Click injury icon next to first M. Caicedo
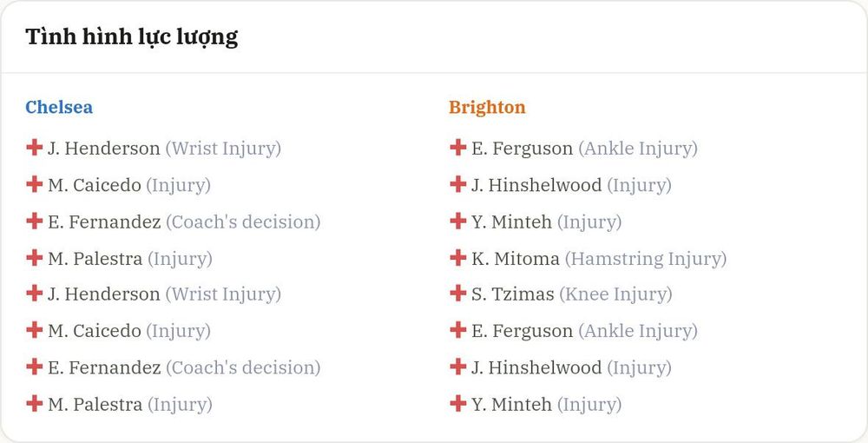 click(35, 184)
